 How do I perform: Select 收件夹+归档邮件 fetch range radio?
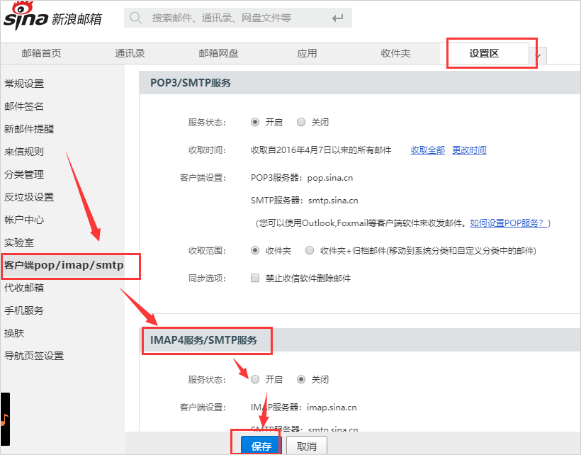pos(309,250)
